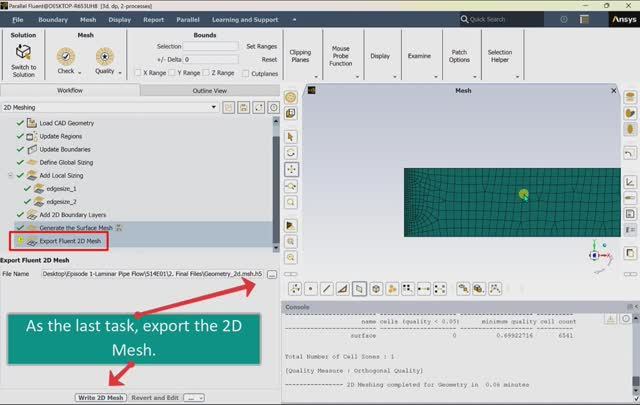Click the dark triangle probe icon
The width and height of the screenshot is (640, 405).
291,225
